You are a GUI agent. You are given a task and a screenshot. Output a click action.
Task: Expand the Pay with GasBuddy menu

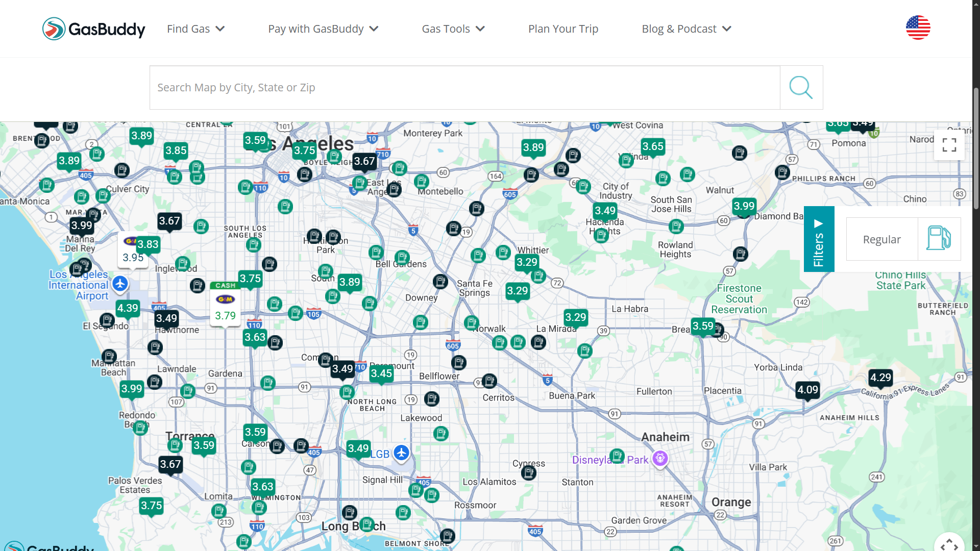(323, 29)
